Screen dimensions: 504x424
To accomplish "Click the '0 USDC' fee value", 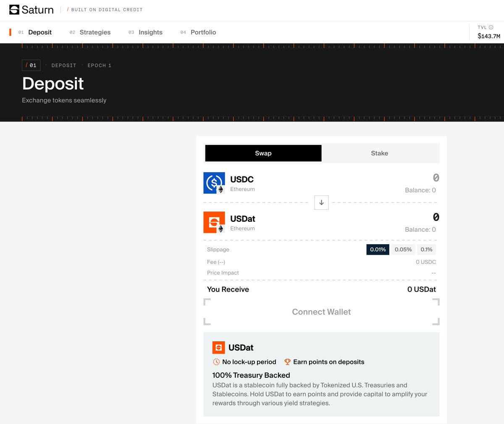I will pos(426,262).
